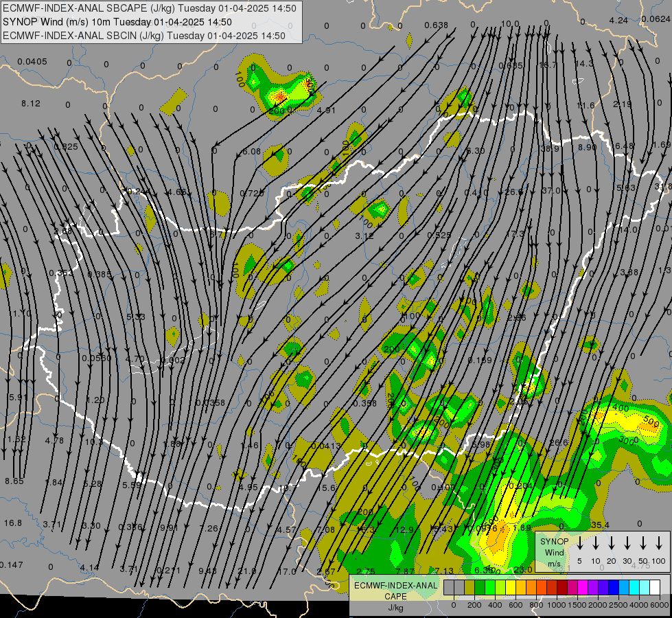672x618 pixels.
Task: Click the map value 12.9
Action: point(404,530)
